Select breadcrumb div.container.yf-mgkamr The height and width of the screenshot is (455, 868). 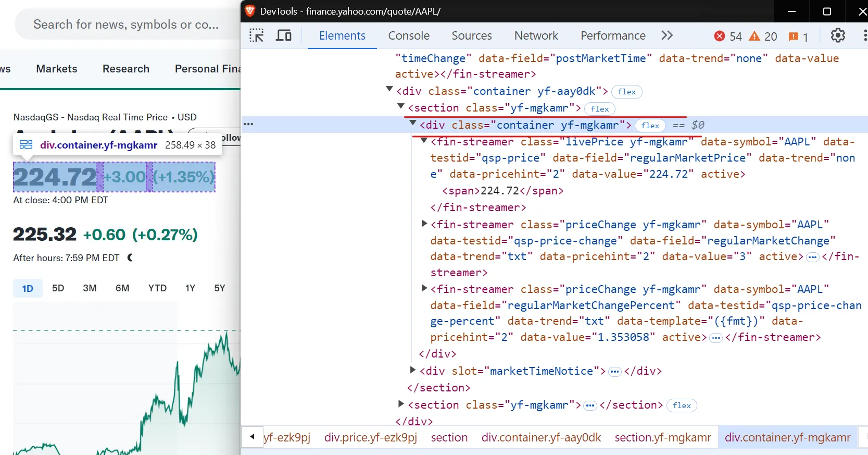tap(788, 437)
